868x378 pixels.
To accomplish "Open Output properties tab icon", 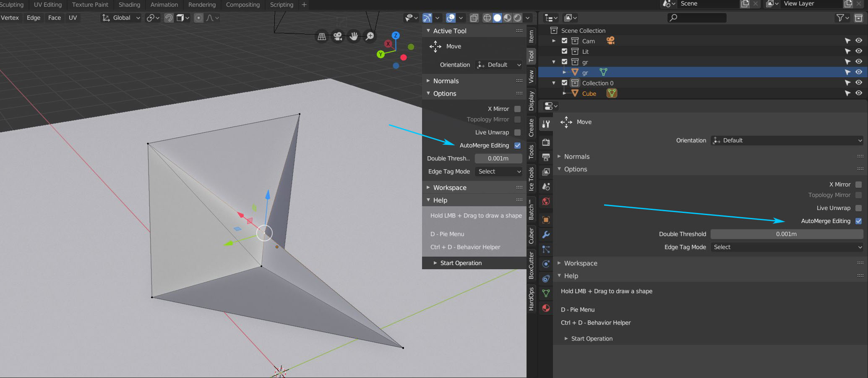I will [546, 157].
